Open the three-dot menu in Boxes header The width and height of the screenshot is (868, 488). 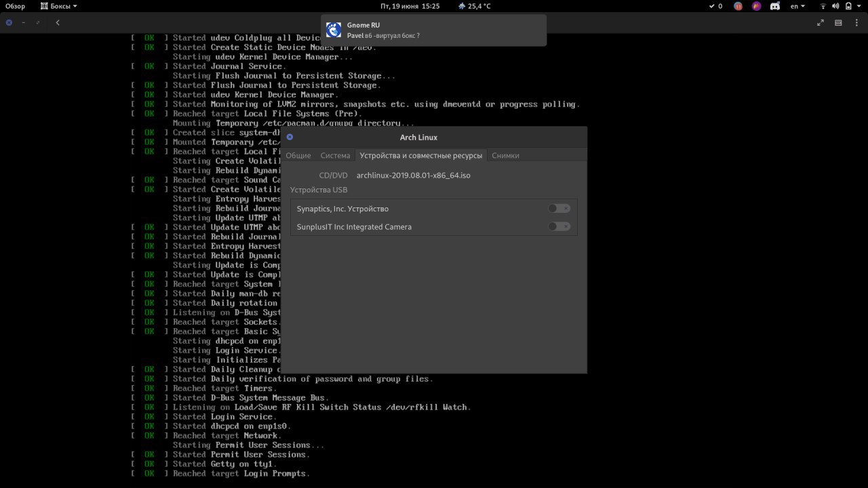(x=856, y=22)
